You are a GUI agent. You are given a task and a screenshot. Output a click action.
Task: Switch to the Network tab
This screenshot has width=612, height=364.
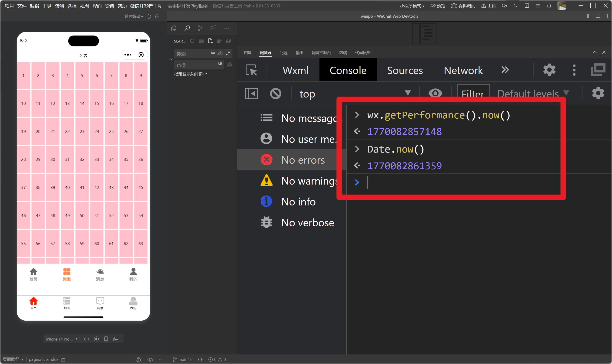(x=463, y=70)
